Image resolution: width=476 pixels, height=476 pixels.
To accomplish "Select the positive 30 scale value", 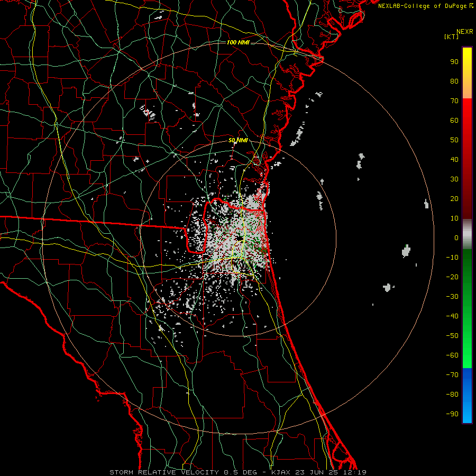I will (x=454, y=179).
